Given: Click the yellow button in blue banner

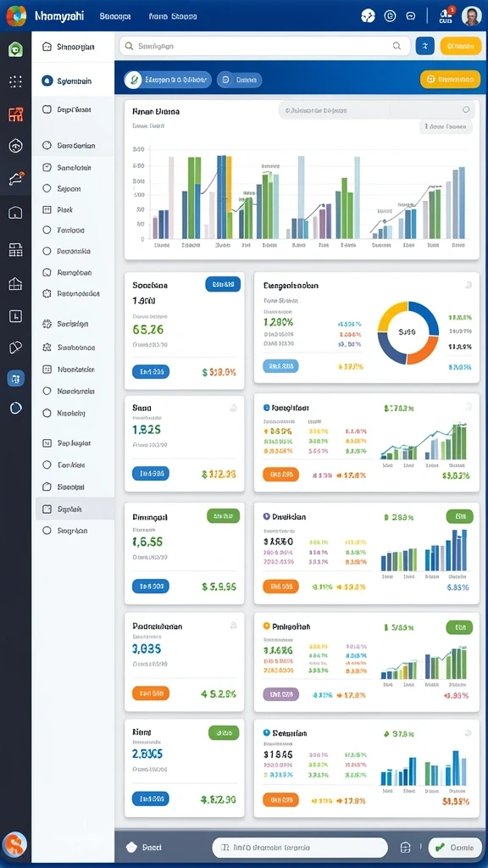Looking at the screenshot, I should point(450,79).
